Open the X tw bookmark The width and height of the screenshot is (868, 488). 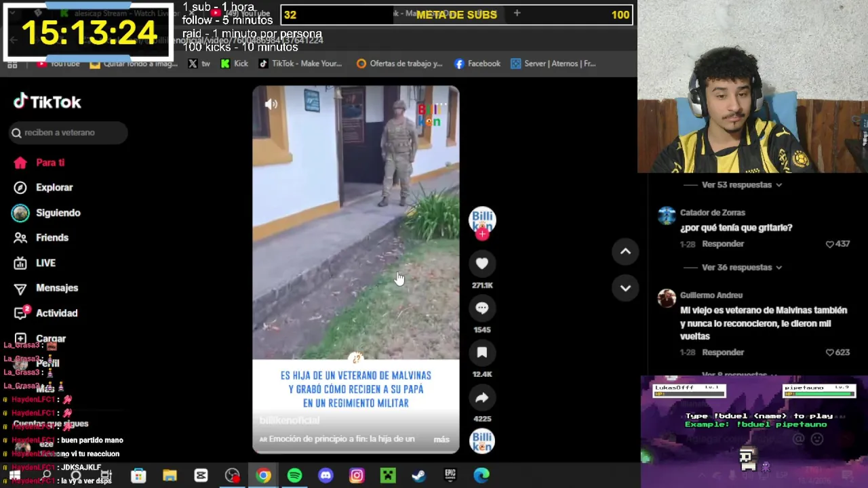(199, 64)
